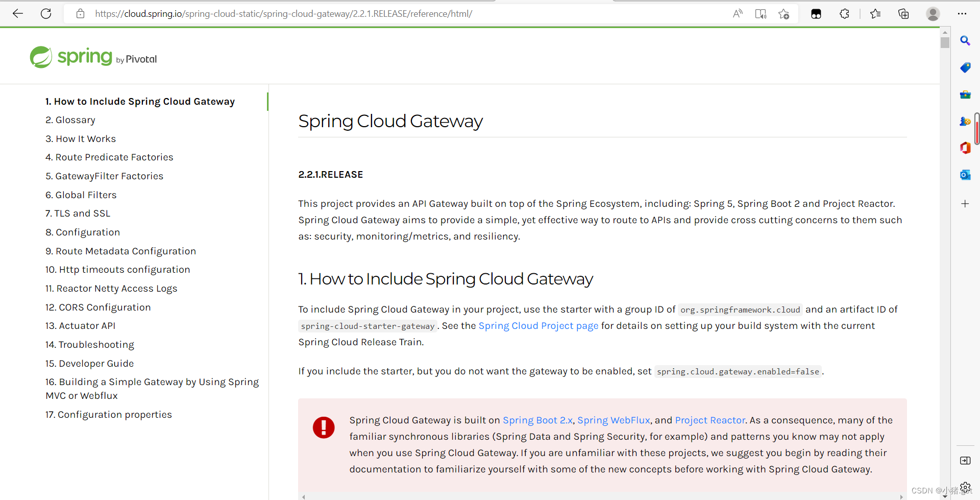Open Configuration properties section
This screenshot has width=980, height=500.
coord(108,415)
